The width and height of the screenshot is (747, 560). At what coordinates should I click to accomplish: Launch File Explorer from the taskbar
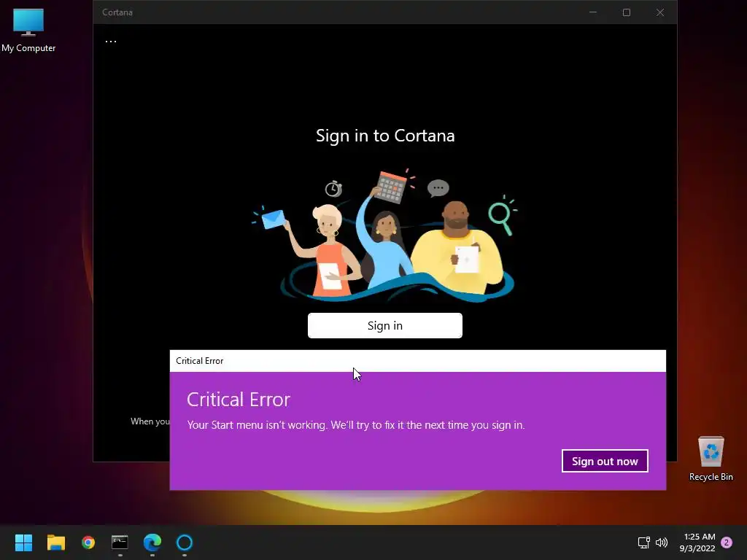[55, 542]
